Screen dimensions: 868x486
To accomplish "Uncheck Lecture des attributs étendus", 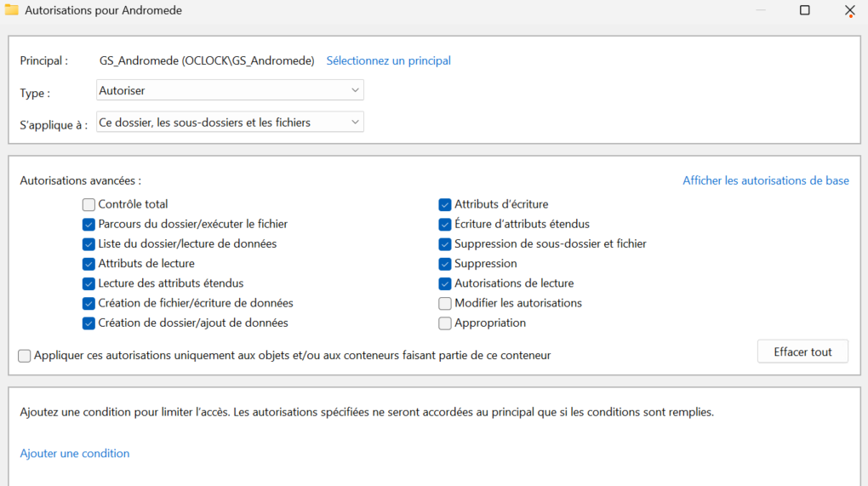I will click(89, 283).
